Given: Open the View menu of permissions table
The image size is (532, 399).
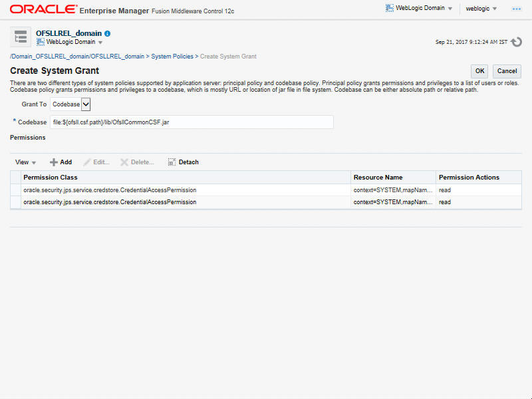Looking at the screenshot, I should [25, 162].
